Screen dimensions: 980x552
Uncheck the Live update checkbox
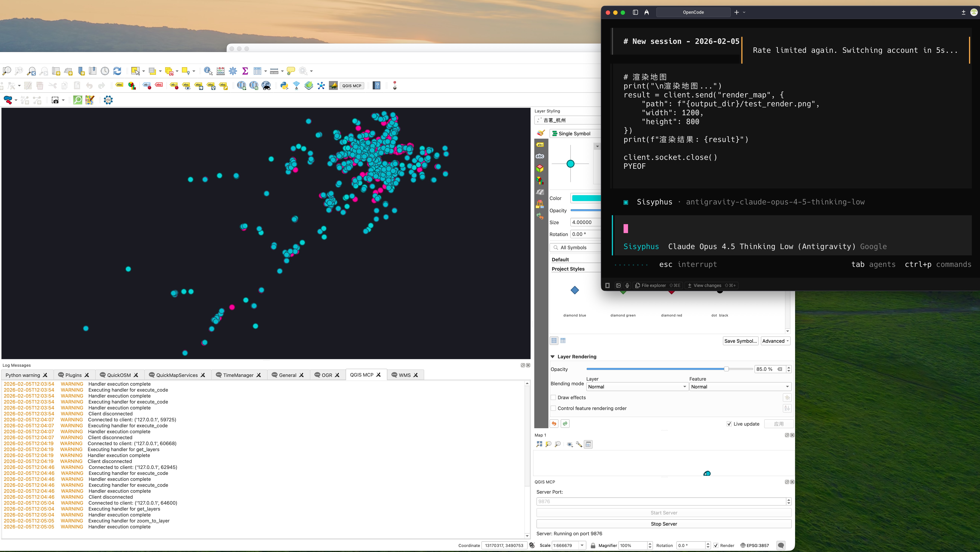729,424
